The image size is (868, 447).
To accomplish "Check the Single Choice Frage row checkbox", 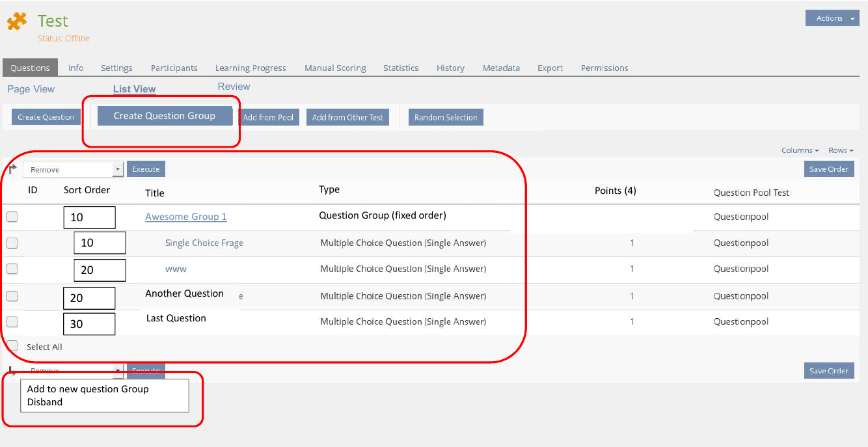I will pos(12,243).
